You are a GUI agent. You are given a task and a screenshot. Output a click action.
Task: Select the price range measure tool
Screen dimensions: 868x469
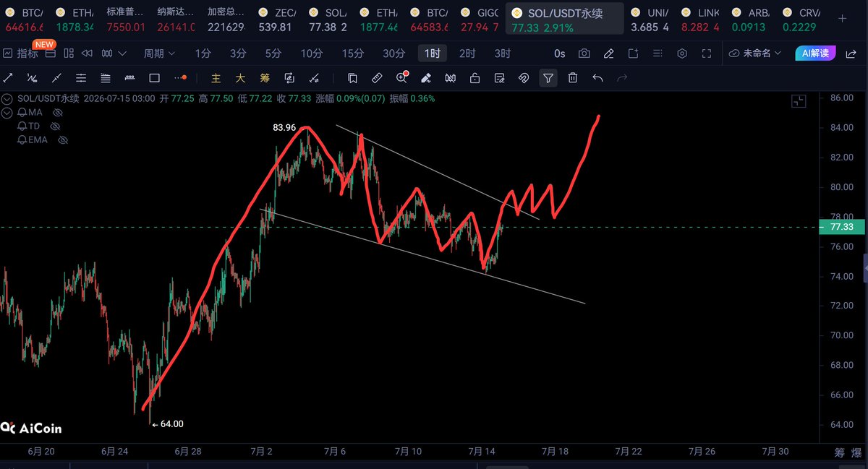tap(130, 78)
